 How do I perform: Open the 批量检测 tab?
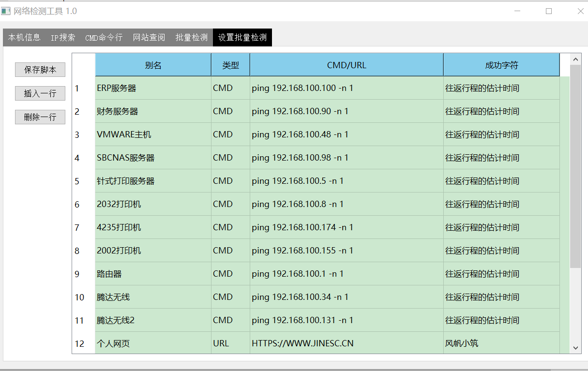point(191,38)
